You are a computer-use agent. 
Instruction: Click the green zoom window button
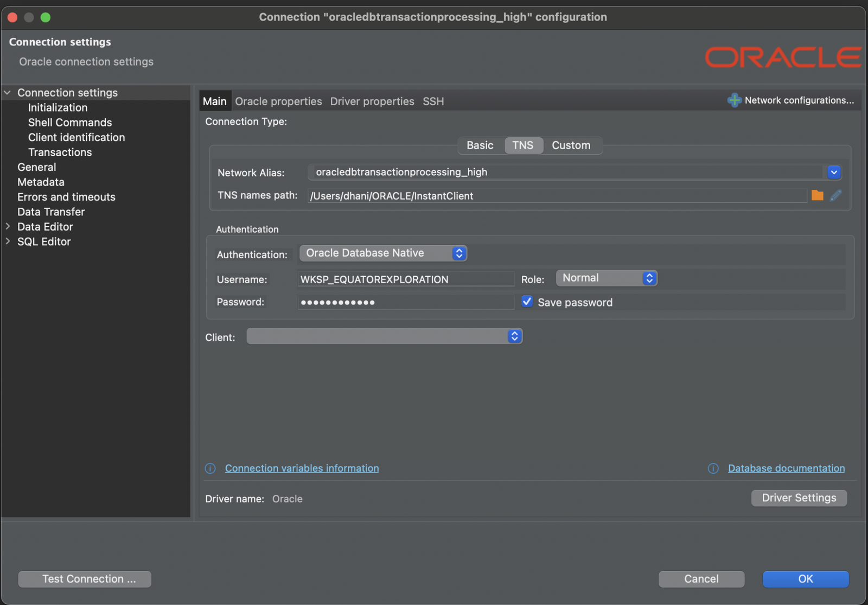pyautogui.click(x=46, y=17)
